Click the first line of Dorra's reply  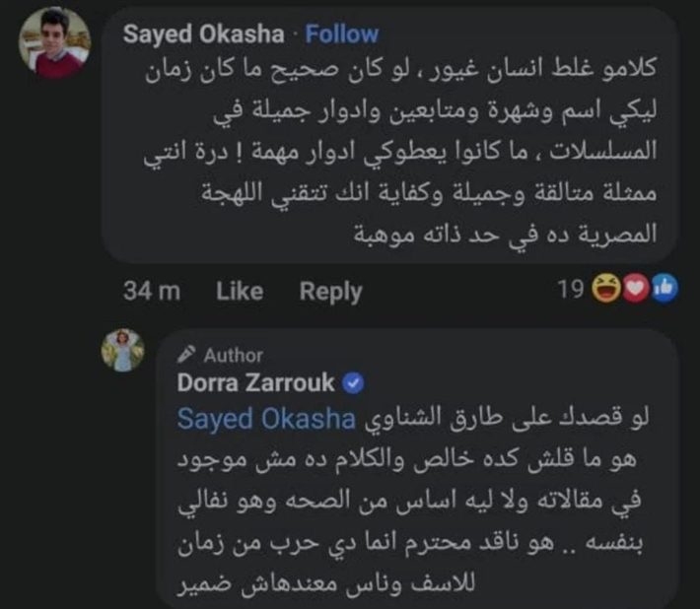413,419
